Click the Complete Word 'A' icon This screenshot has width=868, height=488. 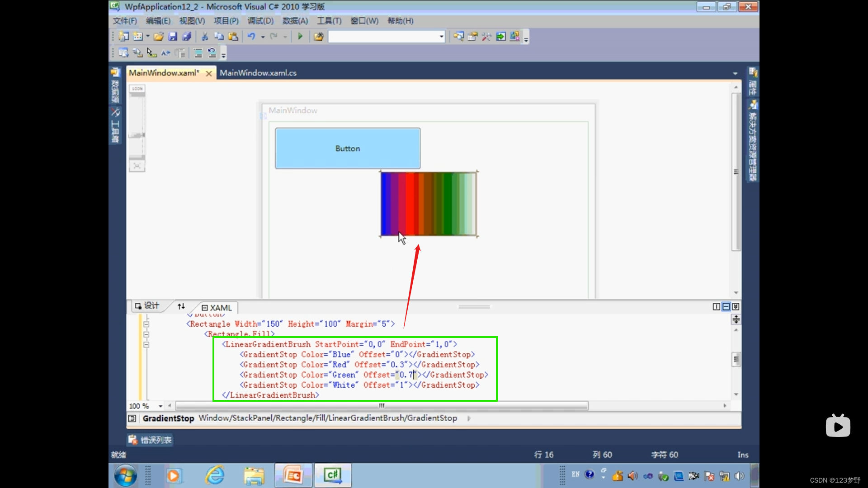(x=165, y=53)
